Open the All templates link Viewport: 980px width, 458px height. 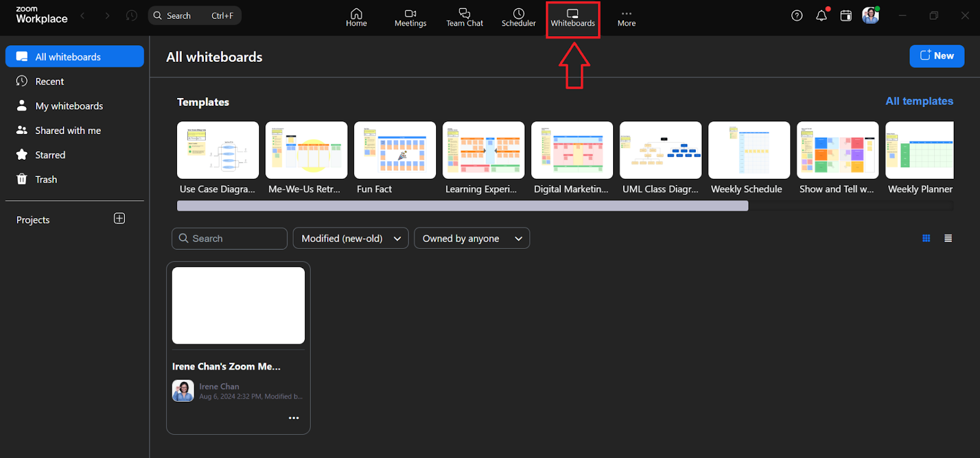tap(919, 101)
